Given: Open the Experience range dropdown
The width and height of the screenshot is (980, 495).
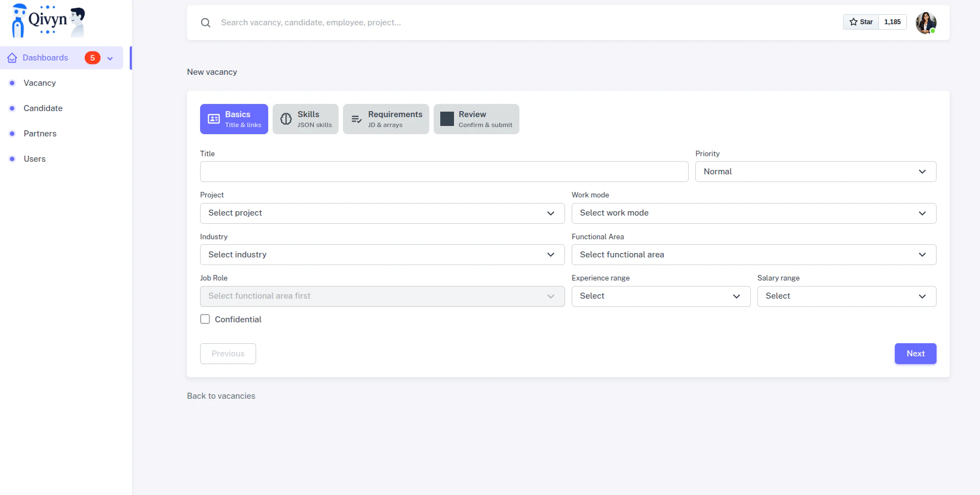Looking at the screenshot, I should pyautogui.click(x=661, y=296).
